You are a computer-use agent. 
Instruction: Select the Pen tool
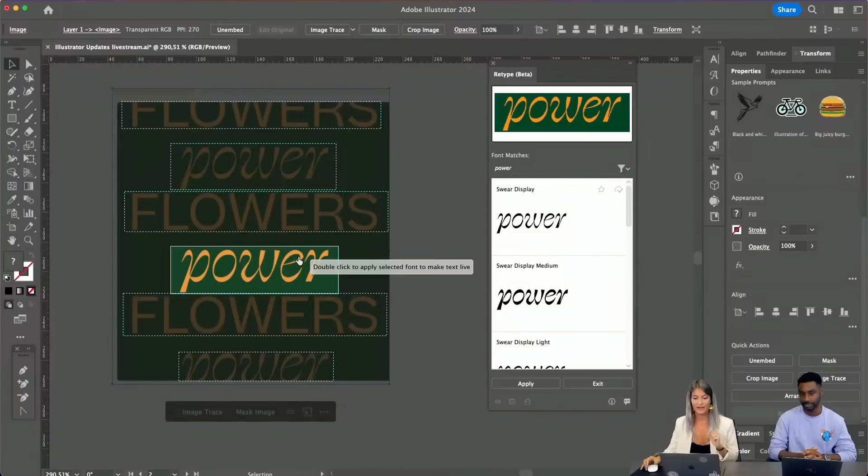tap(12, 91)
